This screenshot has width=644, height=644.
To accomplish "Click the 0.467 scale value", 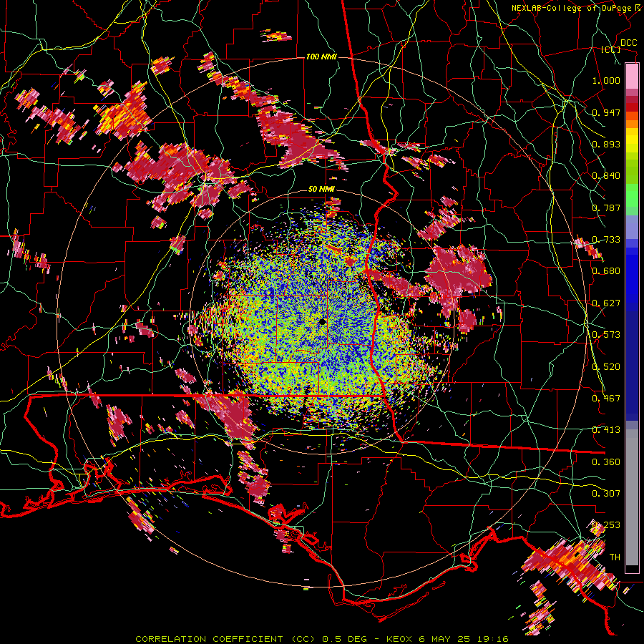I will pos(606,399).
